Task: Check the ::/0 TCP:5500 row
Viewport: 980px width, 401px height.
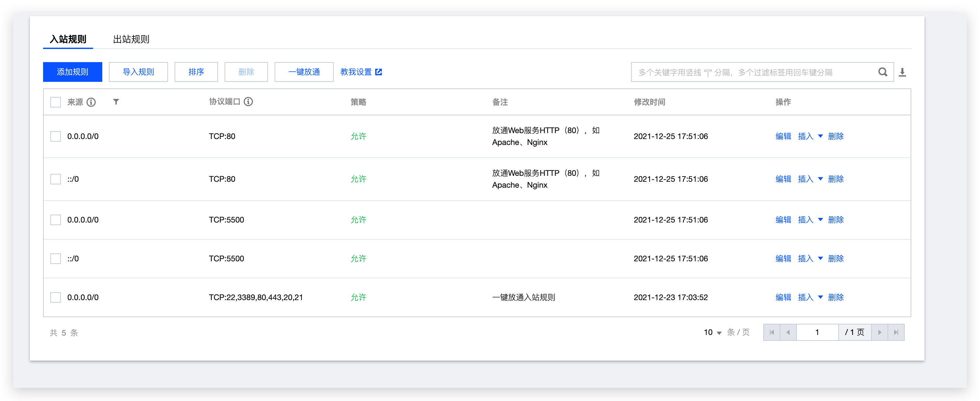Action: point(56,258)
